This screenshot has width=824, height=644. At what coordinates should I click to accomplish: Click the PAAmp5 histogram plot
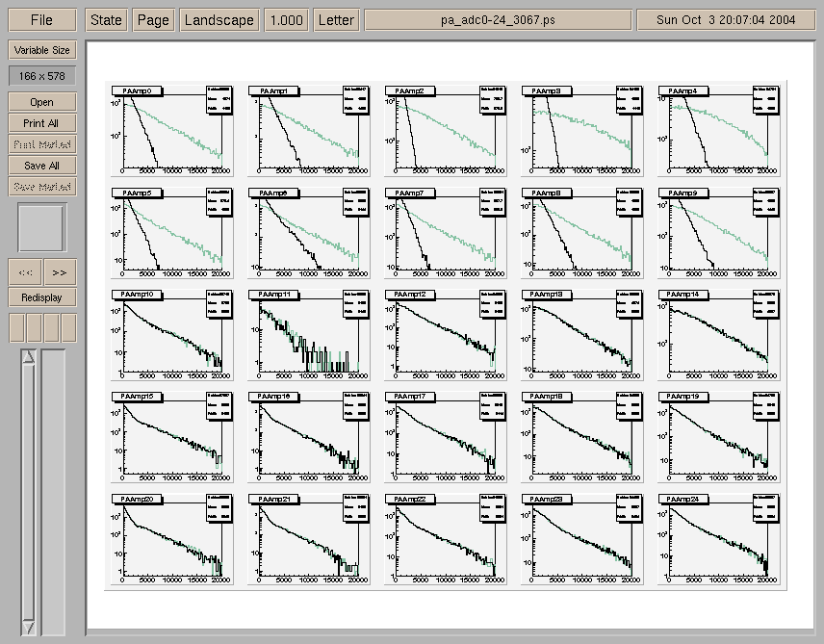coord(172,233)
